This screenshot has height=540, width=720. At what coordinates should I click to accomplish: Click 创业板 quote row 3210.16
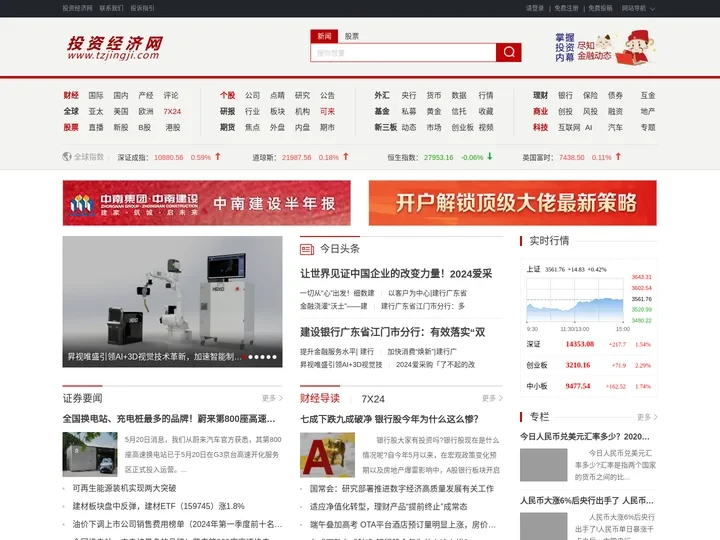coord(589,366)
